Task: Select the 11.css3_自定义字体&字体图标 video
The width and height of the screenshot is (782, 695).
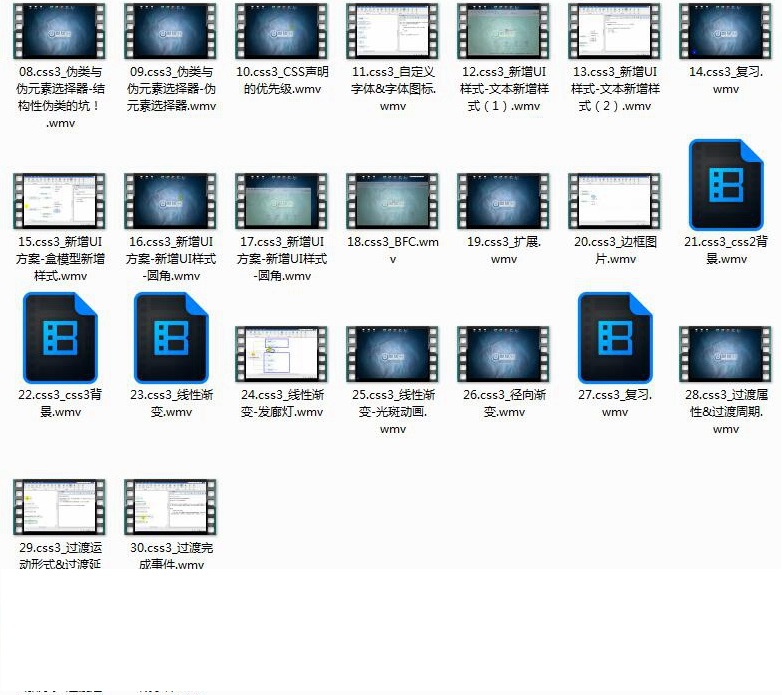Action: coord(393,32)
